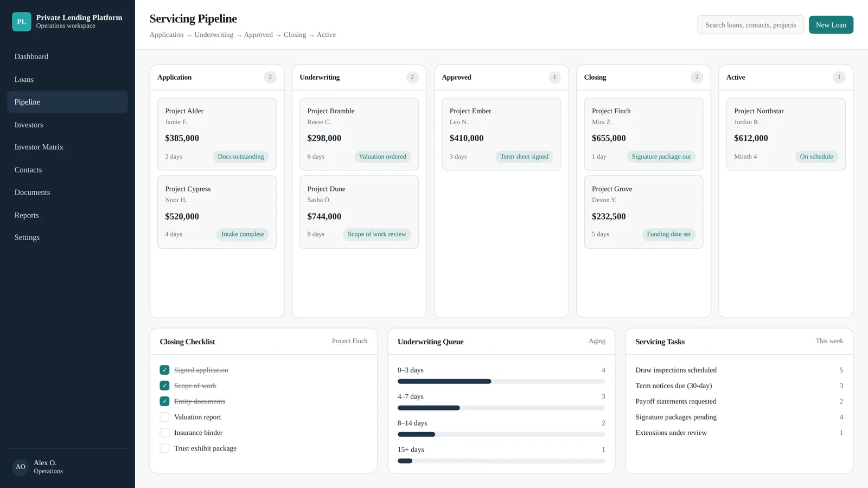Viewport: 868px width, 488px height.
Task: Open the Project Finch card
Action: [643, 134]
